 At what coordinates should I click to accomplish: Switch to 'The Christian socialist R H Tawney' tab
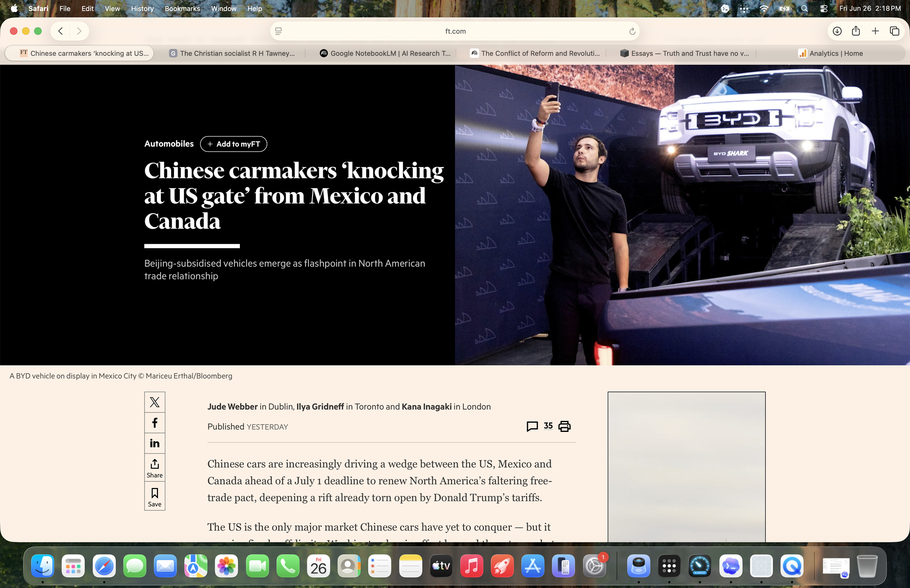(232, 53)
